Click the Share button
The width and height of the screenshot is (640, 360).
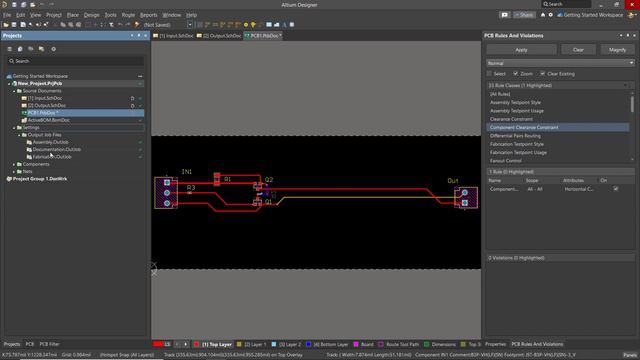(x=524, y=15)
